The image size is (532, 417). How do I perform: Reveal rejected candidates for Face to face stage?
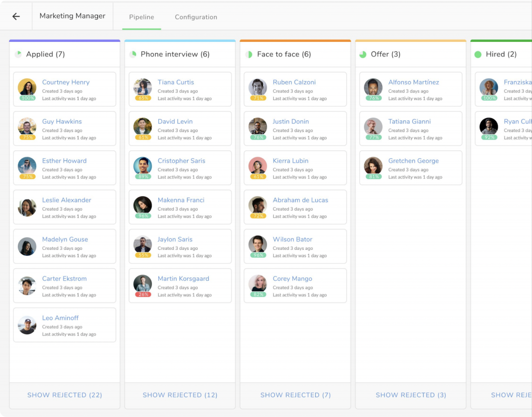click(x=295, y=395)
